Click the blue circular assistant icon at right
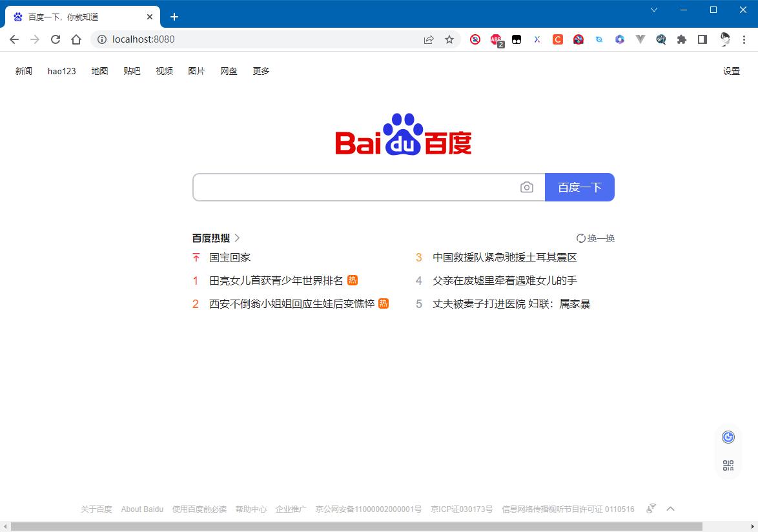This screenshot has height=532, width=758. [728, 437]
